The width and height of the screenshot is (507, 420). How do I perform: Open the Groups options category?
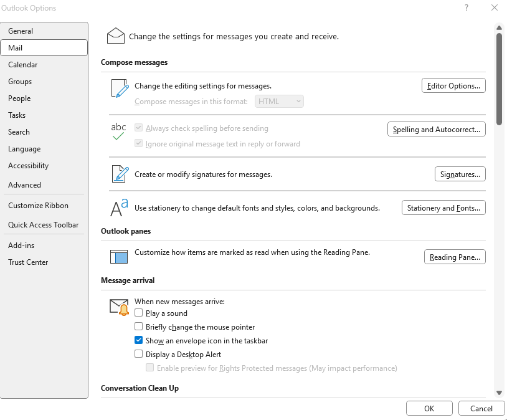(x=44, y=82)
